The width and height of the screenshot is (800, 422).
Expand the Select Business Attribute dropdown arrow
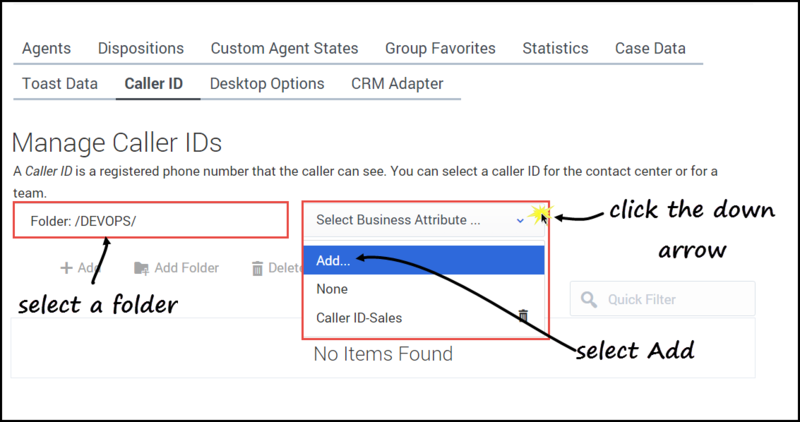(520, 220)
